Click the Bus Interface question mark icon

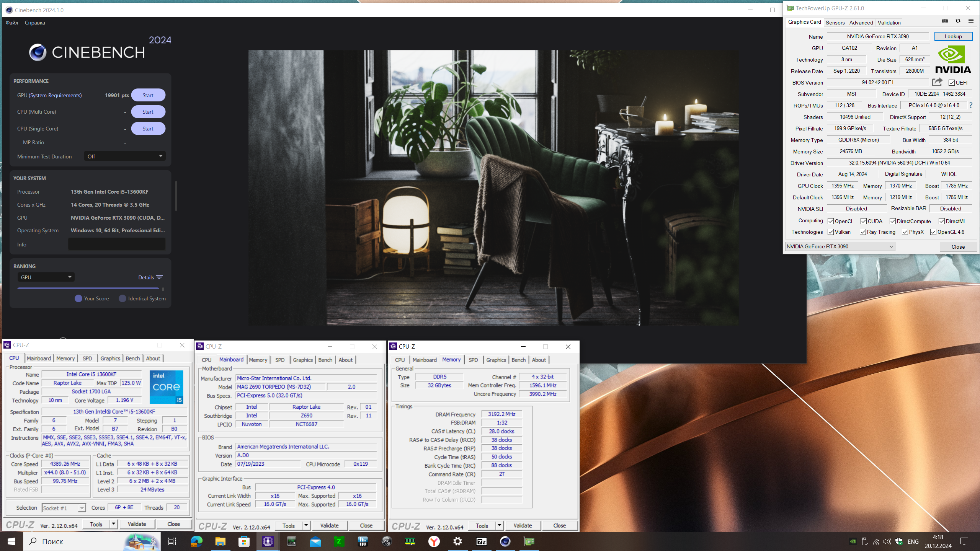pos(971,105)
